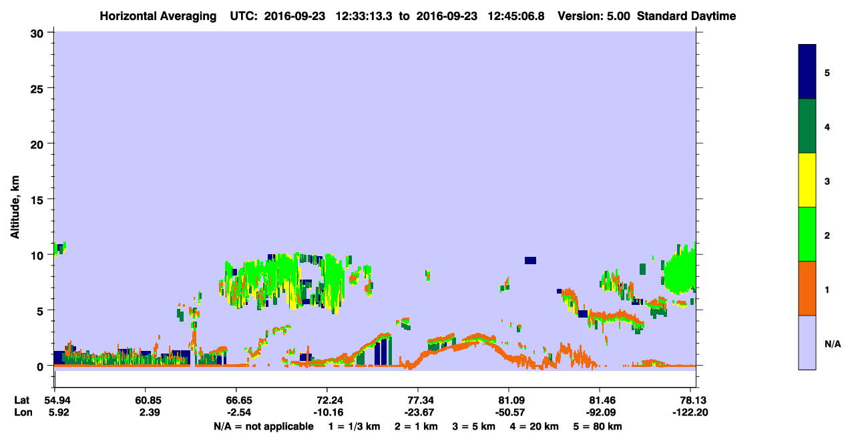Image resolution: width=868 pixels, height=445 pixels.
Task: Click the longitude value '-122.20'
Action: point(690,412)
